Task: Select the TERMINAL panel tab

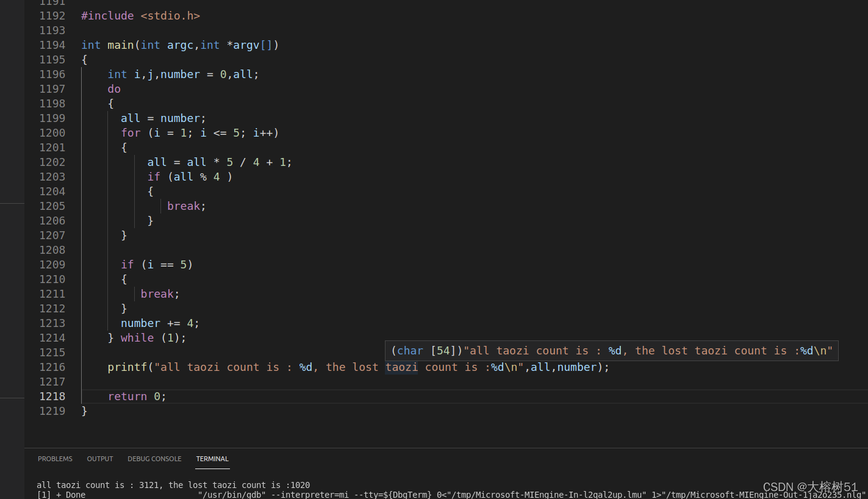Action: point(212,459)
